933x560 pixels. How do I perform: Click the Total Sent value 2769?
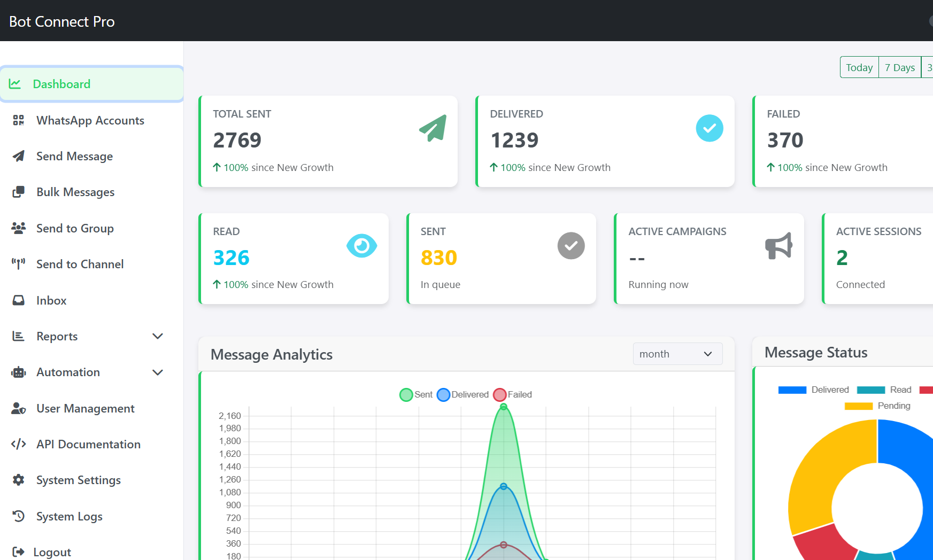237,140
